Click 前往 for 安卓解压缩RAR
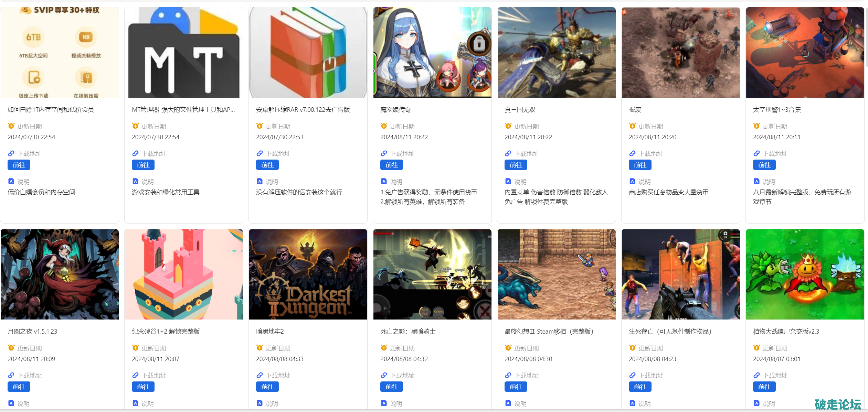This screenshot has width=868, height=412. click(x=267, y=165)
